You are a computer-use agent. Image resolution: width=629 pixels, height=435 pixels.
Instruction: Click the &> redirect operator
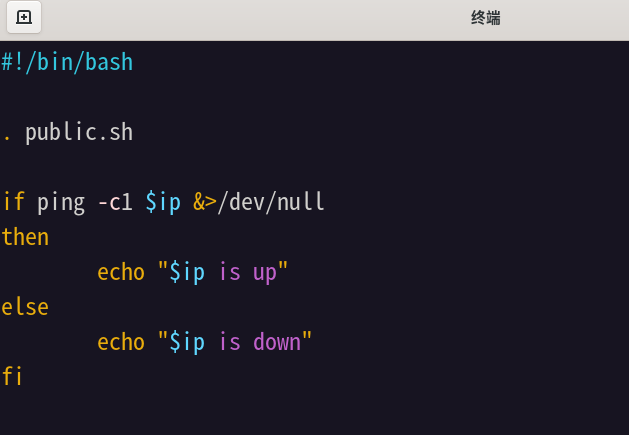click(x=205, y=202)
